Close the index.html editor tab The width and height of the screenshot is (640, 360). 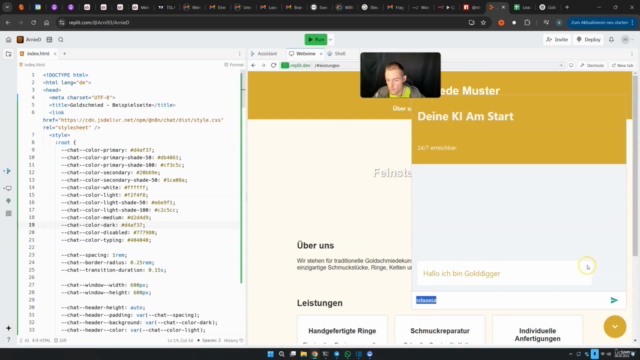click(x=55, y=53)
